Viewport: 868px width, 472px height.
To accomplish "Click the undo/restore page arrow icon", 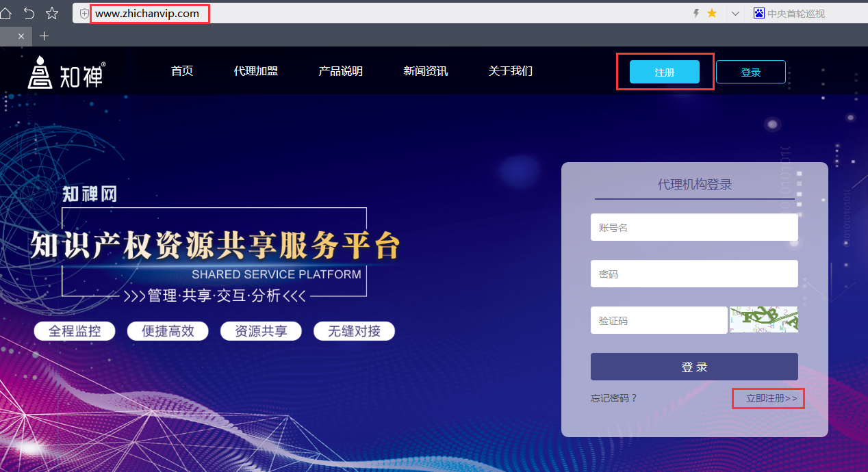I will tap(29, 13).
